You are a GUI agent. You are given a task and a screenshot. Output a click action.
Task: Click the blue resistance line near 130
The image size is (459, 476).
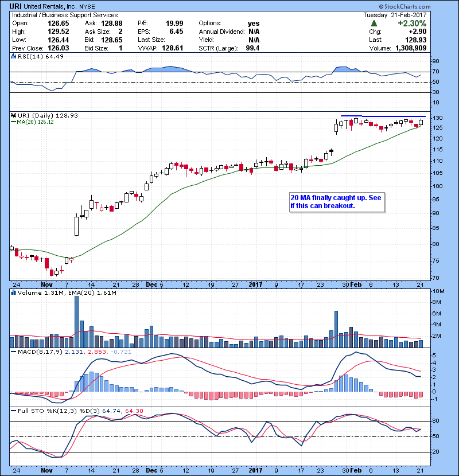(383, 116)
